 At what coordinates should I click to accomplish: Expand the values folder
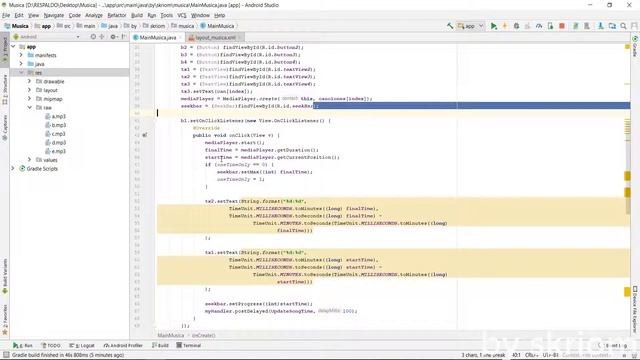[x=29, y=160]
